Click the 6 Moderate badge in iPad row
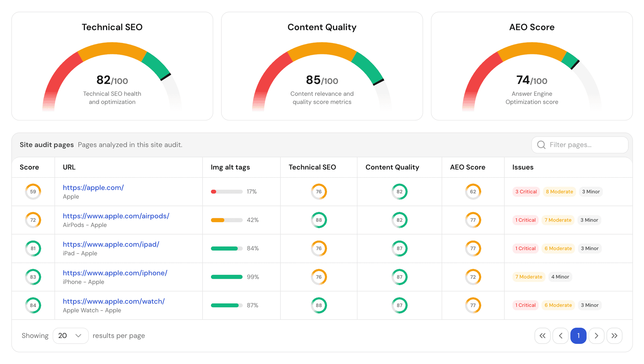 tap(558, 248)
